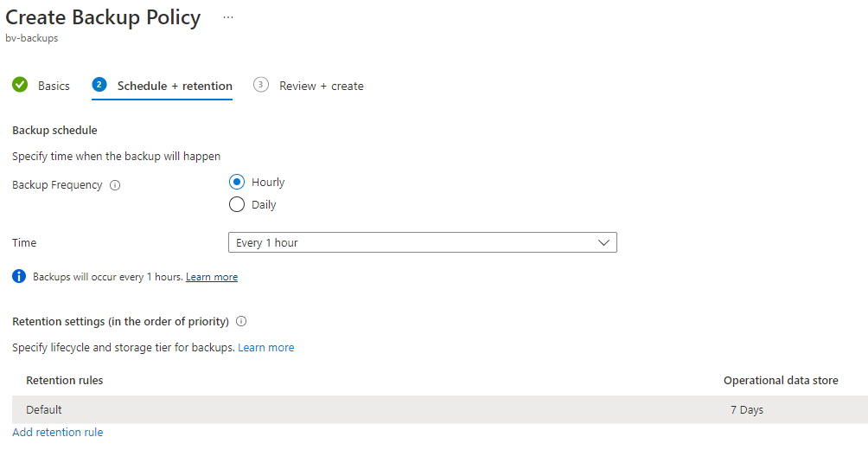Show the Backup Frequency info tooltip icon
Screen dimensions: 868x450
(x=115, y=185)
